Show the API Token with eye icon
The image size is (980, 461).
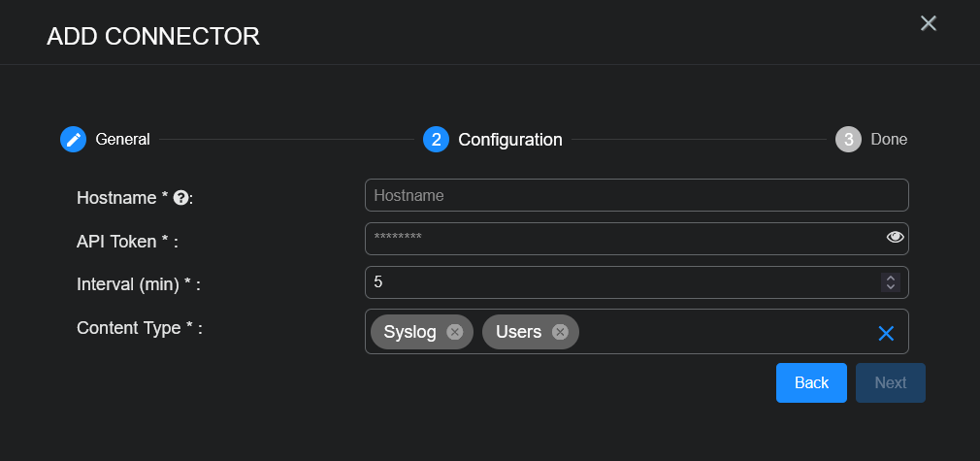click(x=895, y=238)
